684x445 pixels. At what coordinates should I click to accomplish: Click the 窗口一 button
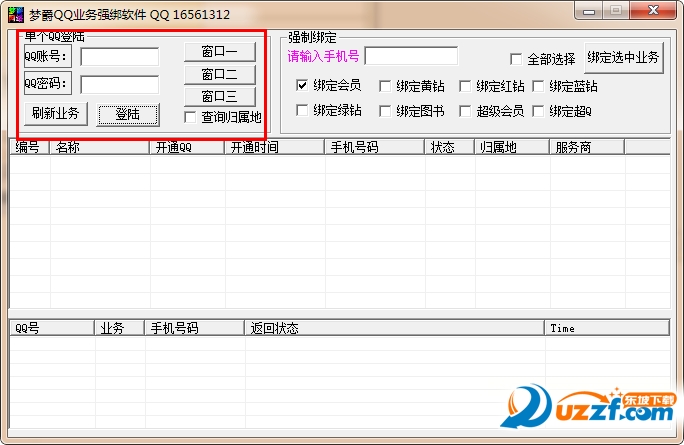(220, 52)
